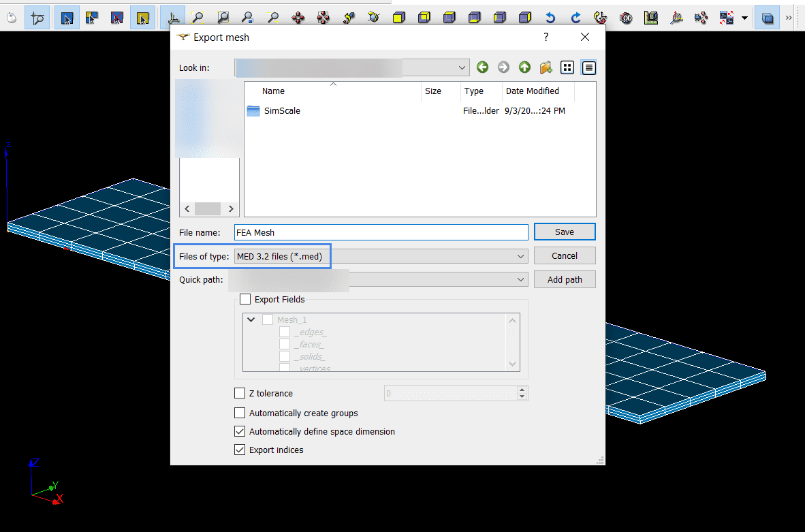Viewport: 805px width, 532px height.
Task: Sort files by Date Modified column
Action: click(x=532, y=91)
